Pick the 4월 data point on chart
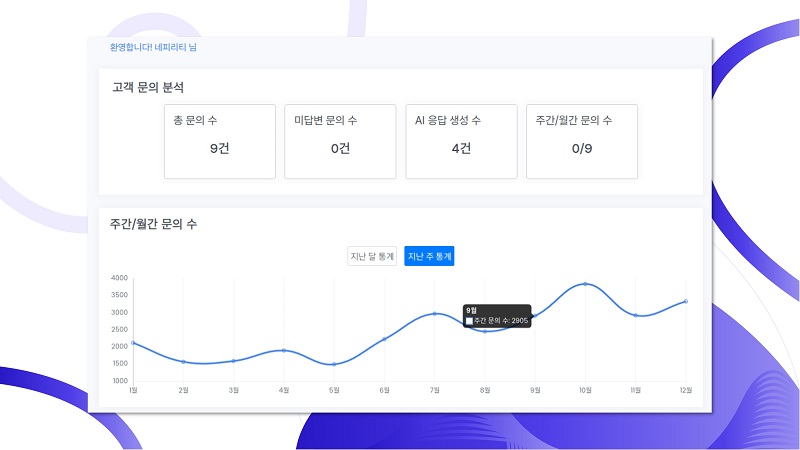 284,351
